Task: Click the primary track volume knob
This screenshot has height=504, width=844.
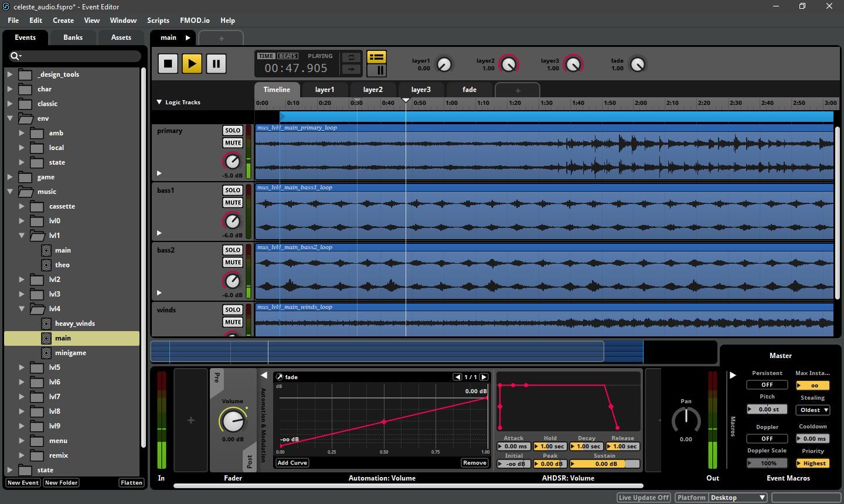Action: click(x=232, y=161)
